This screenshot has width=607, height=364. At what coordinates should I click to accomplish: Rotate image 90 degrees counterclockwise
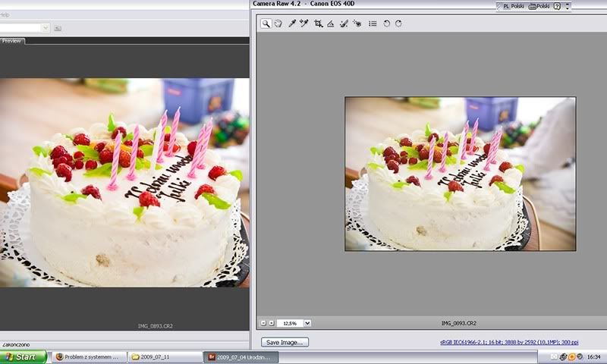click(386, 24)
